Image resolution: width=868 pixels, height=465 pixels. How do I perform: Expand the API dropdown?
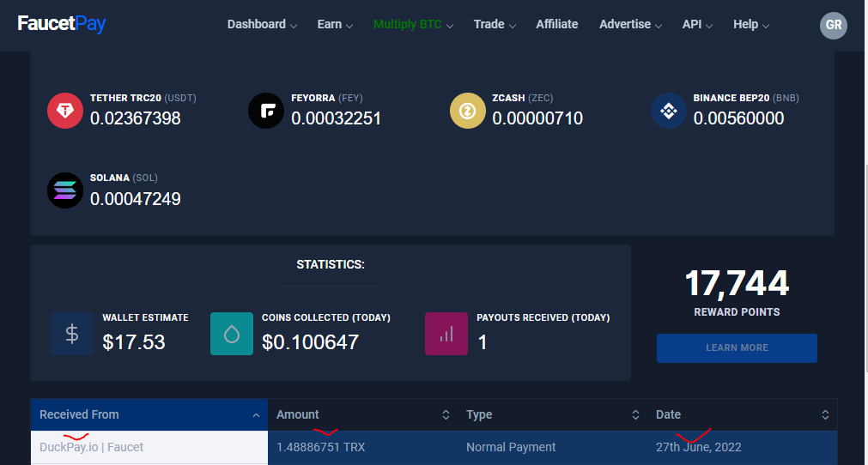click(x=697, y=24)
